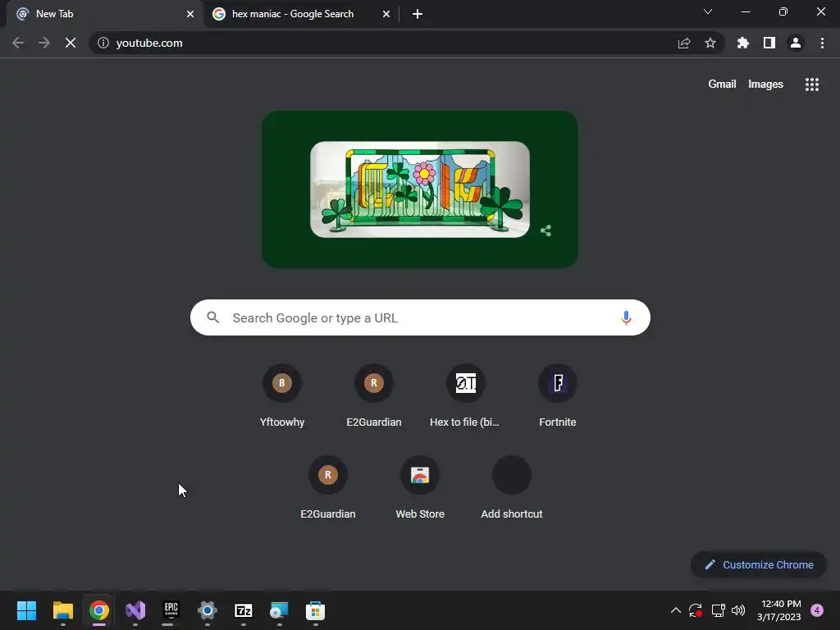Click the search magnifier icon
Viewport: 840px width, 630px height.
tap(212, 317)
